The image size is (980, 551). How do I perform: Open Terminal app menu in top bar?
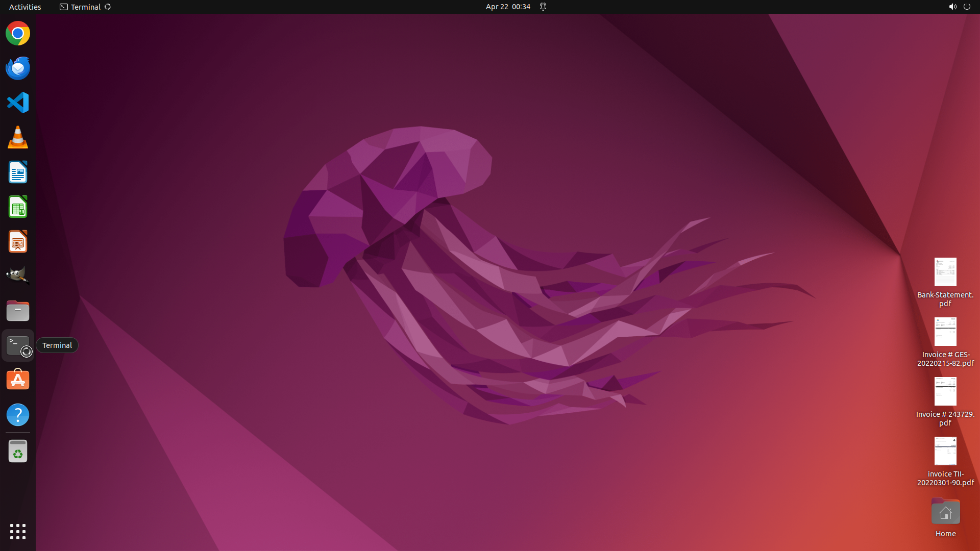[x=85, y=7]
